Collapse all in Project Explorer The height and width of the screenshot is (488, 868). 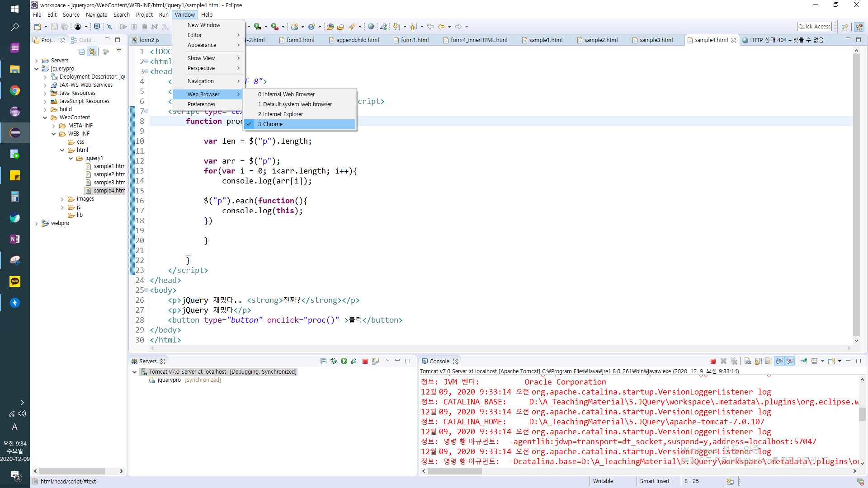pyautogui.click(x=81, y=52)
